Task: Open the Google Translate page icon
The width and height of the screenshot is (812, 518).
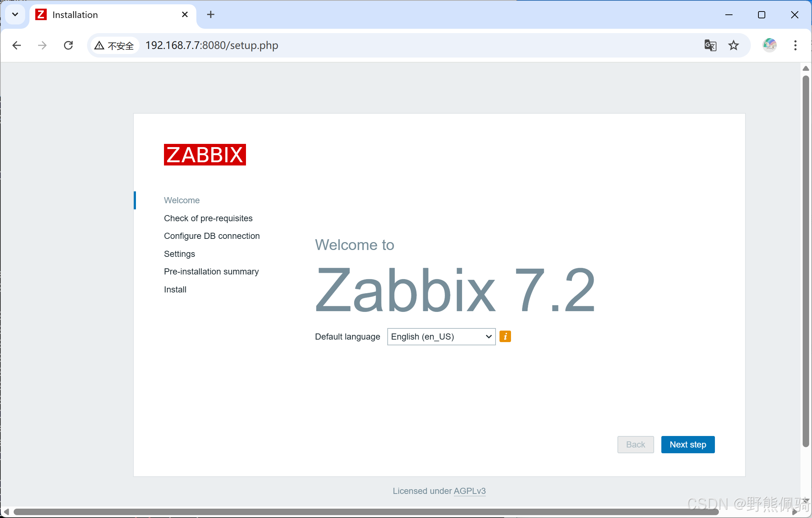Action: (710, 45)
